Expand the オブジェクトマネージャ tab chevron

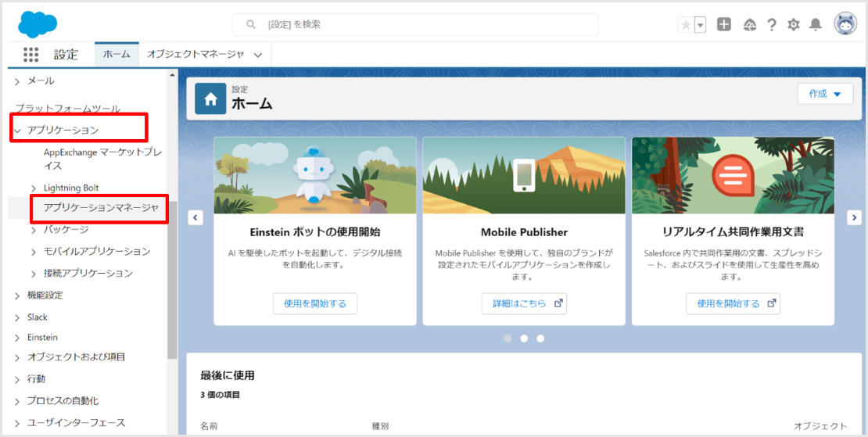pos(258,55)
